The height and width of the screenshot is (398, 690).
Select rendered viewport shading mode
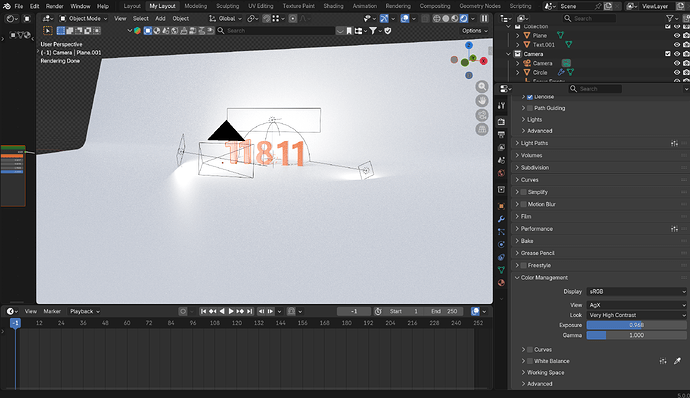464,18
